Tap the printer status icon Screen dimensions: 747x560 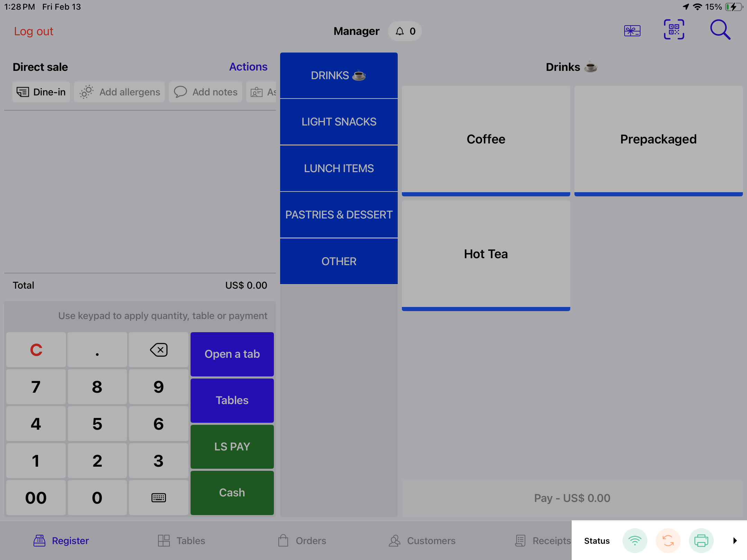pyautogui.click(x=701, y=541)
